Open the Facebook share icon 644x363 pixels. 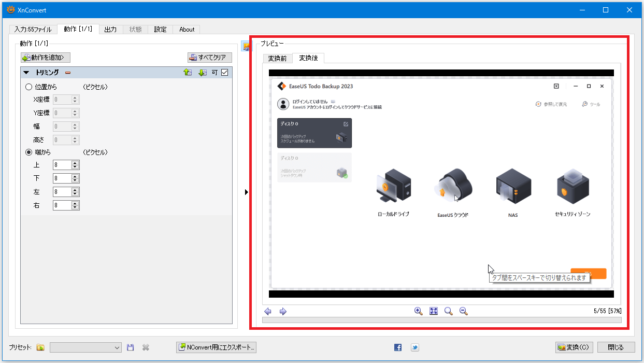pos(398,347)
